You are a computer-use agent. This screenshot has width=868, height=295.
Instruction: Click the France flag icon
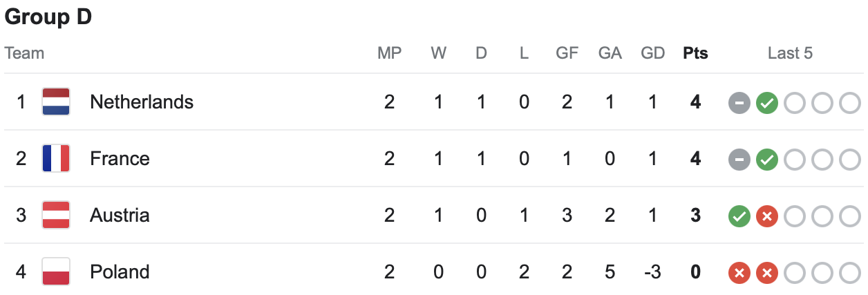pyautogui.click(x=56, y=159)
